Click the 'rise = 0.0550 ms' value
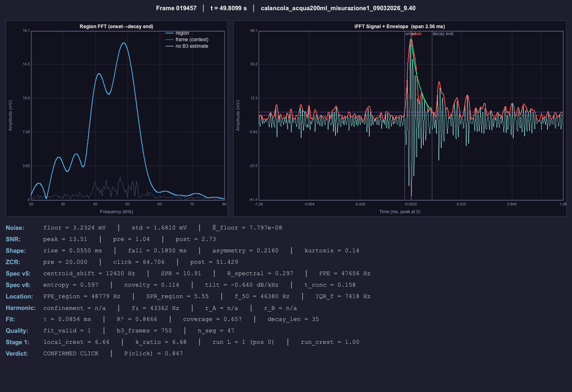The image size is (572, 392). [x=73, y=251]
